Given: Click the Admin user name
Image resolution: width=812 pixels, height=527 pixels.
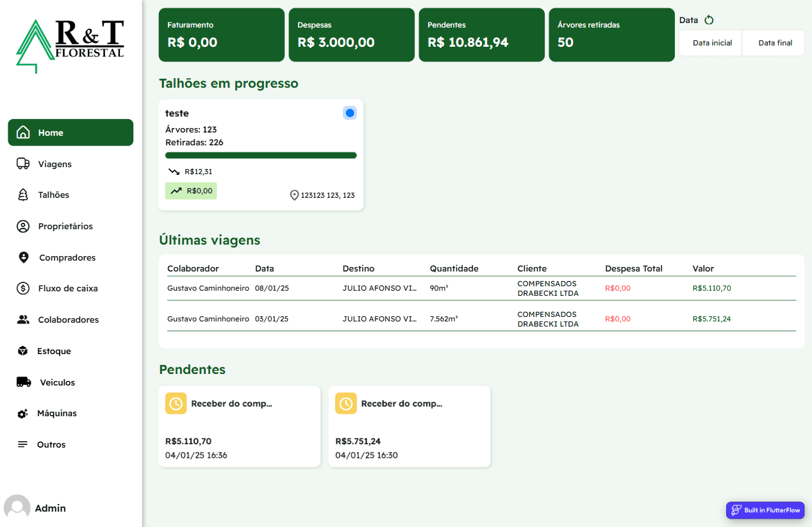Looking at the screenshot, I should [x=51, y=508].
